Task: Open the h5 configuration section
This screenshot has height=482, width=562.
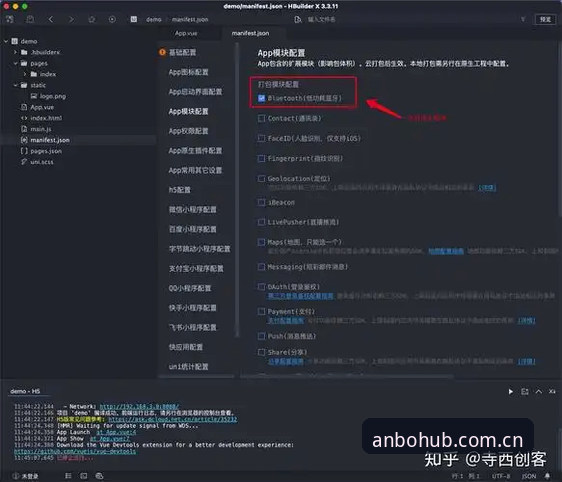Action: (180, 190)
